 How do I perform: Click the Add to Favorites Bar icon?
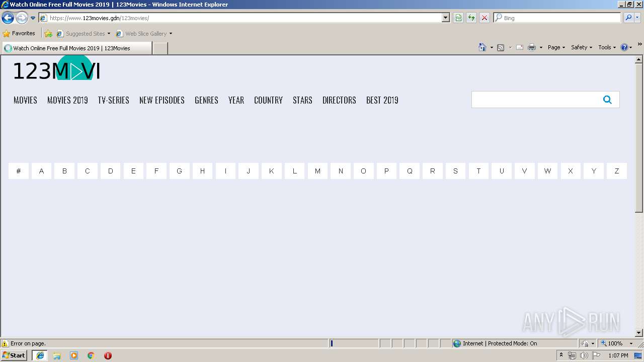(48, 34)
